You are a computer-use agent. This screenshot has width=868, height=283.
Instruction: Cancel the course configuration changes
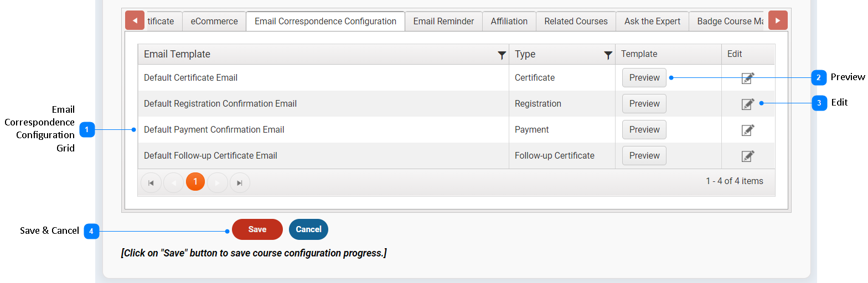(x=308, y=229)
